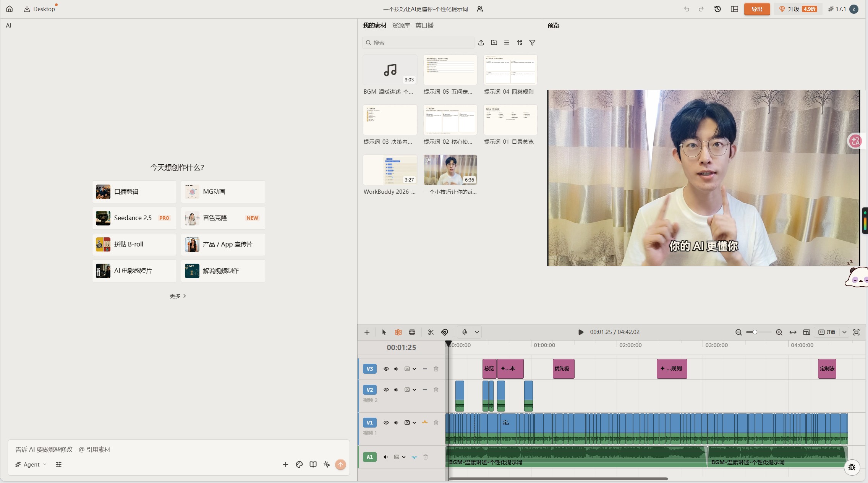Undo the last action
Screen dimensions: 868x483
click(x=687, y=9)
